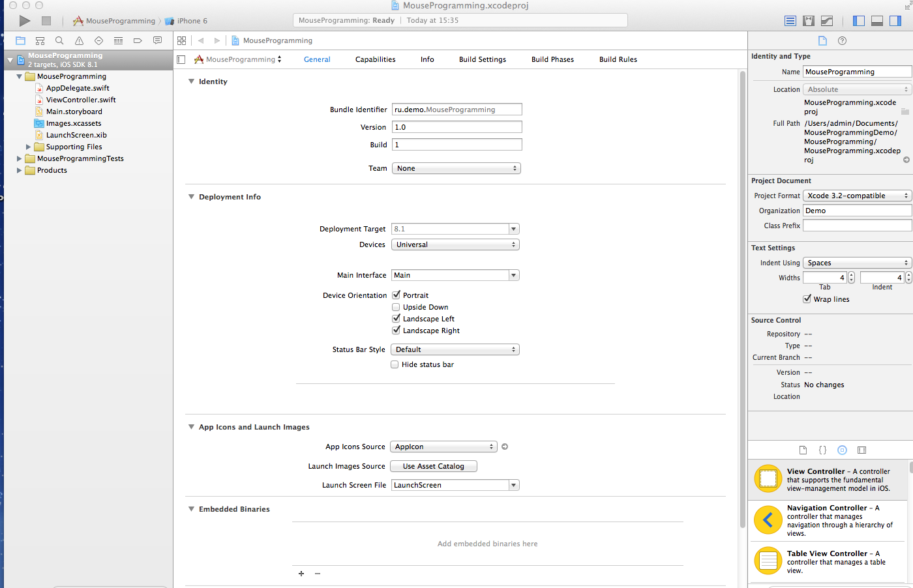Show the Code Snippet library
Image resolution: width=913 pixels, height=588 pixels.
click(x=822, y=450)
